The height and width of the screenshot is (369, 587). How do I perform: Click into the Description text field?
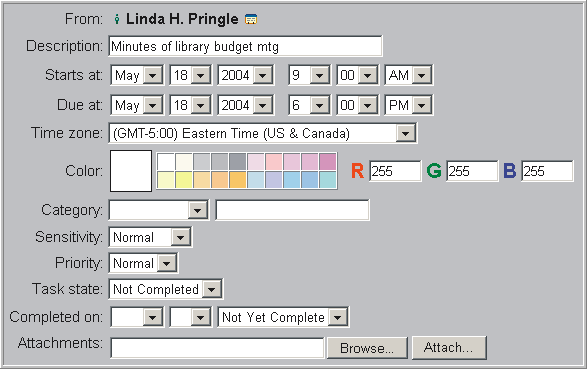[246, 46]
